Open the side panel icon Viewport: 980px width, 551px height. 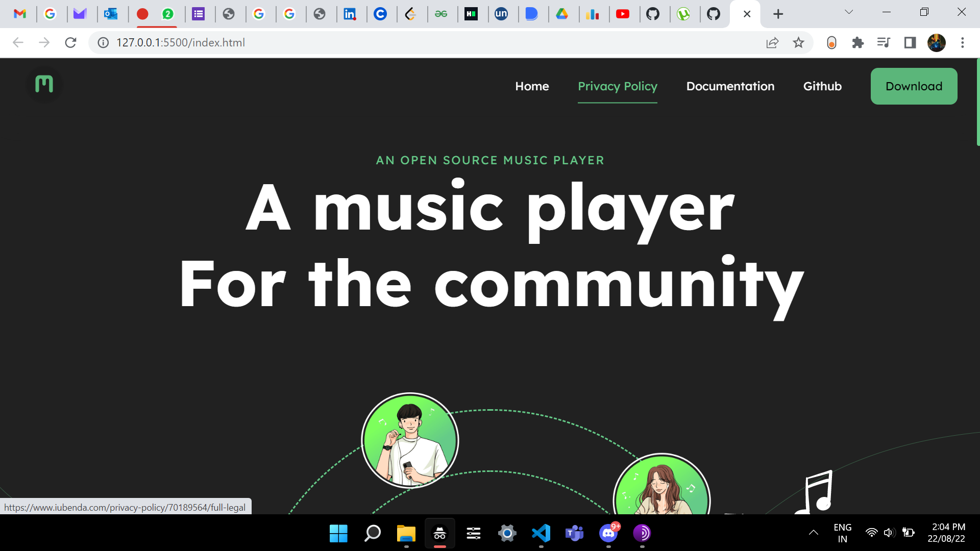pyautogui.click(x=910, y=43)
